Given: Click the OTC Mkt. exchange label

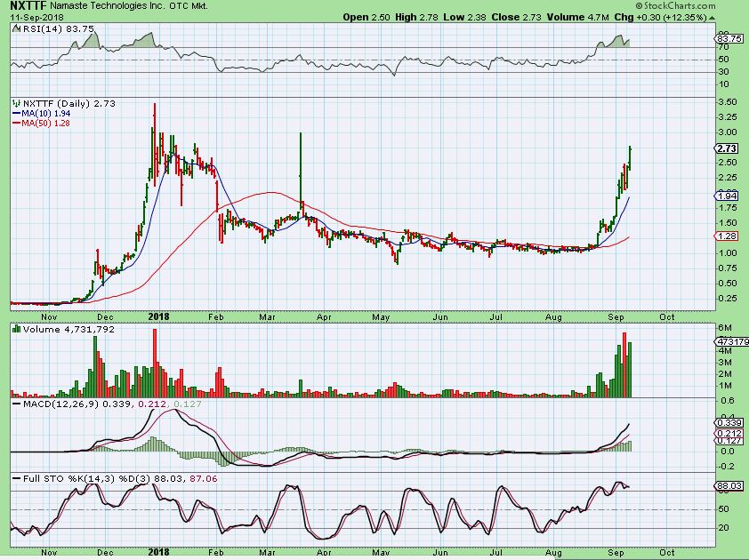Looking at the screenshot, I should tap(189, 6).
